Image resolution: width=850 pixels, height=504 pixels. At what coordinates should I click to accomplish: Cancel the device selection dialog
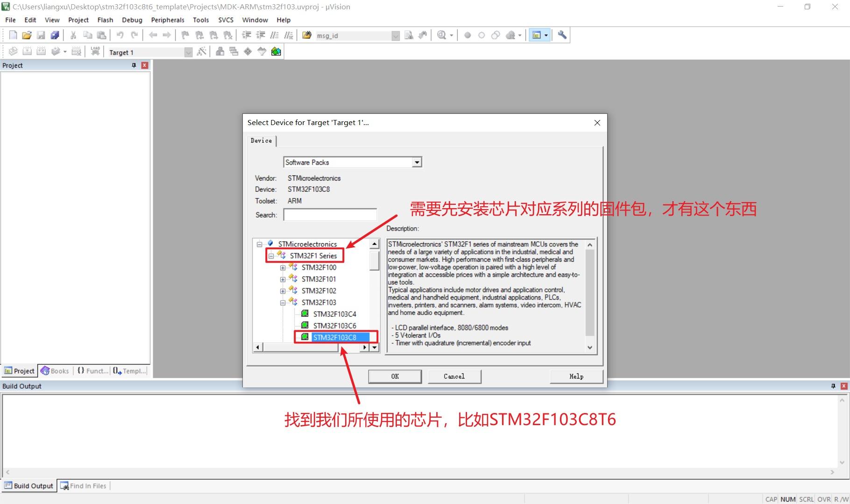pos(454,376)
